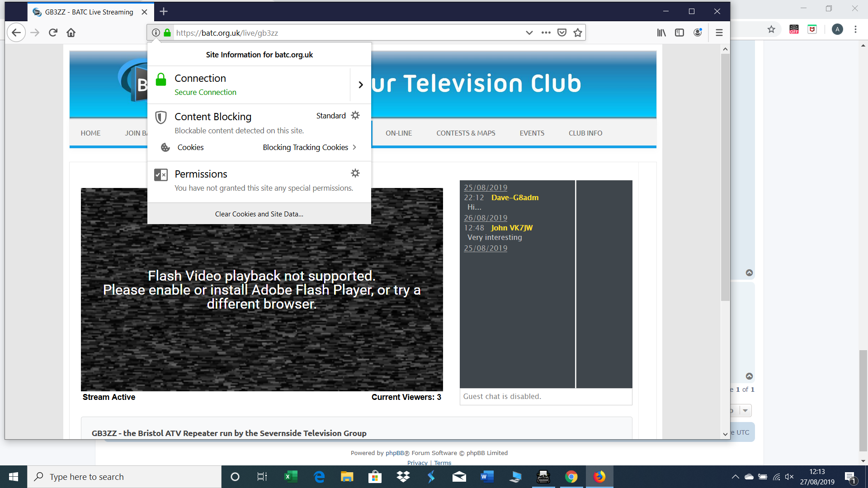This screenshot has height=488, width=868.
Task: Select the EVENTS navigation item
Action: click(x=532, y=133)
